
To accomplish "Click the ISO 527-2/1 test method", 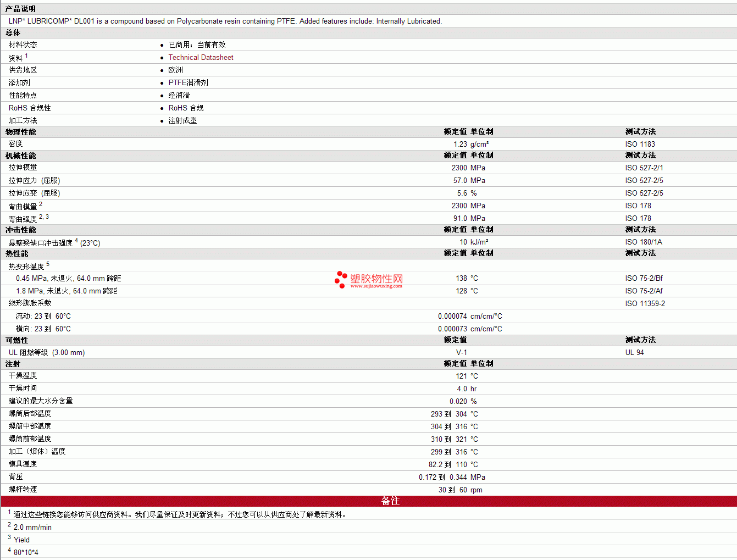I will point(644,168).
